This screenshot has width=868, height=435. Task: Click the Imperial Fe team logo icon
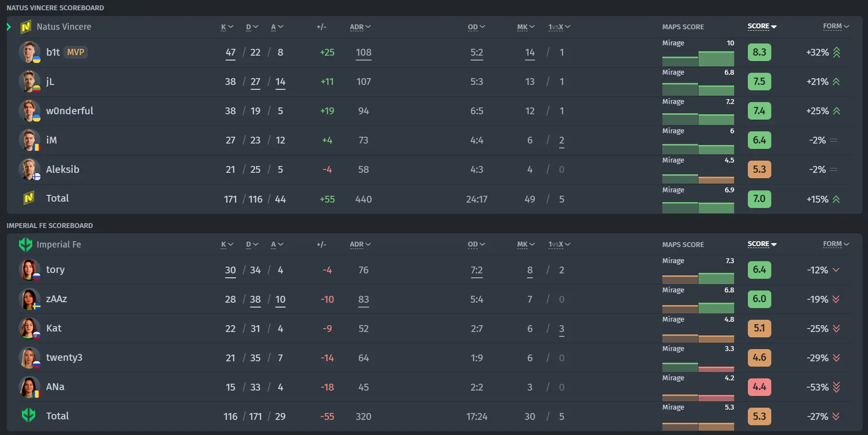(25, 244)
